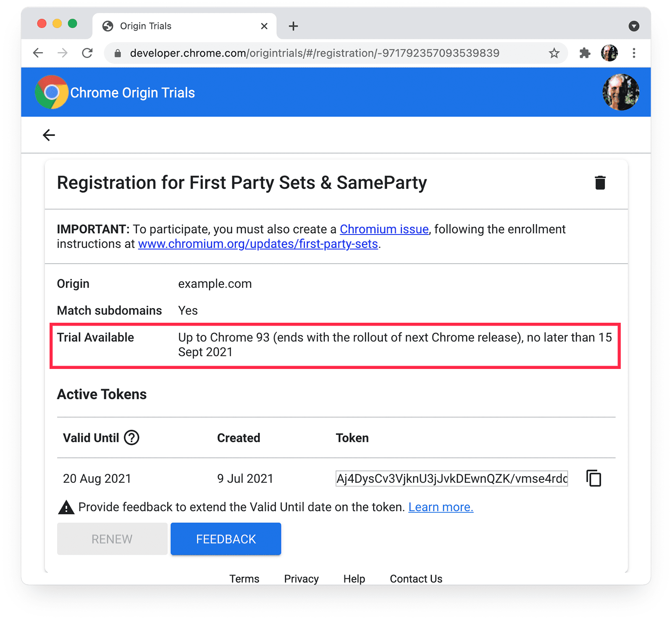View site security via the padlock icon
Image resolution: width=672 pixels, height=619 pixels.
pos(117,53)
